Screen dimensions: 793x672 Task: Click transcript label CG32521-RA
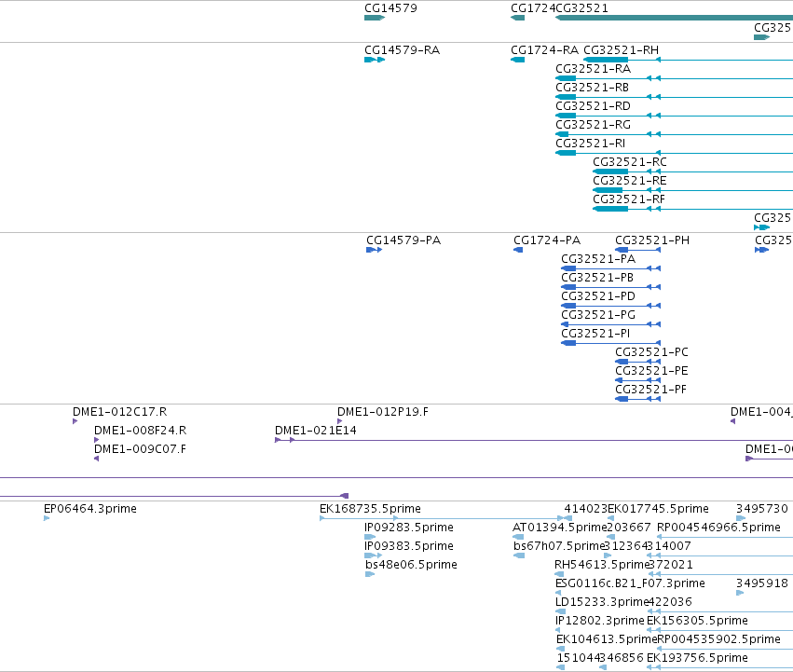pyautogui.click(x=593, y=69)
